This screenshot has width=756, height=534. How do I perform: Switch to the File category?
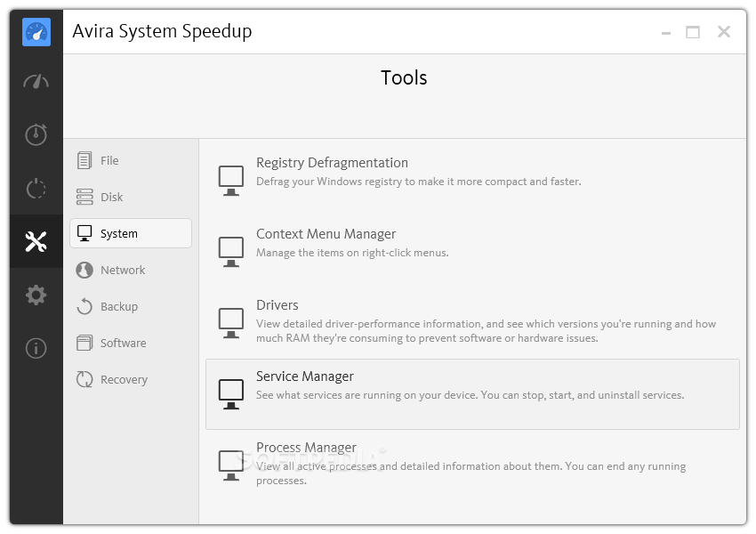pos(109,161)
